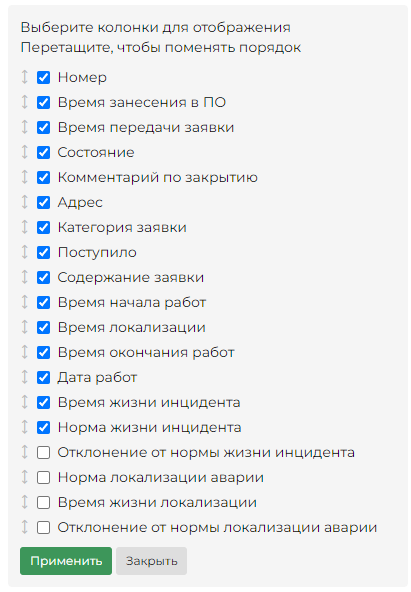
Task: Check the Норма локализации аварии checkbox
Action: 43,477
